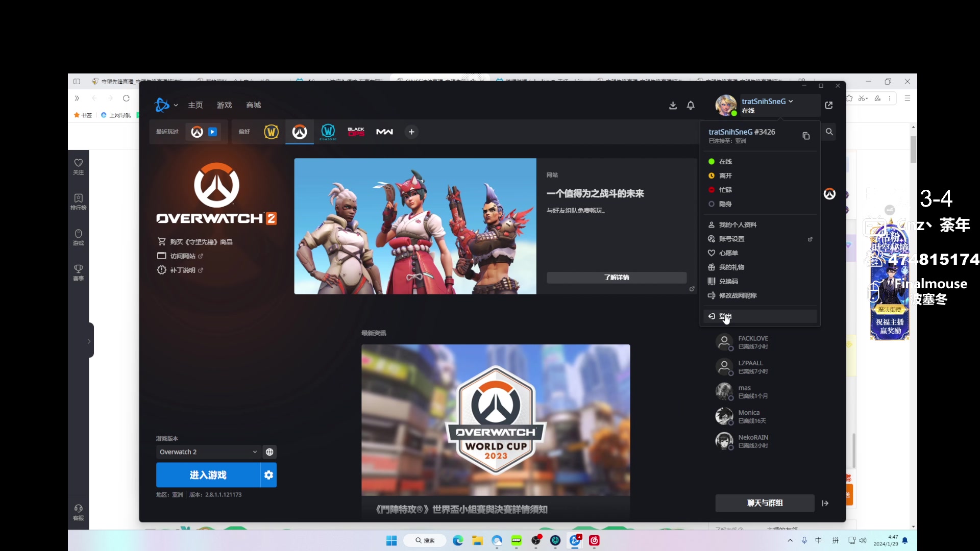Select World of Warcraft game icon

(x=271, y=132)
